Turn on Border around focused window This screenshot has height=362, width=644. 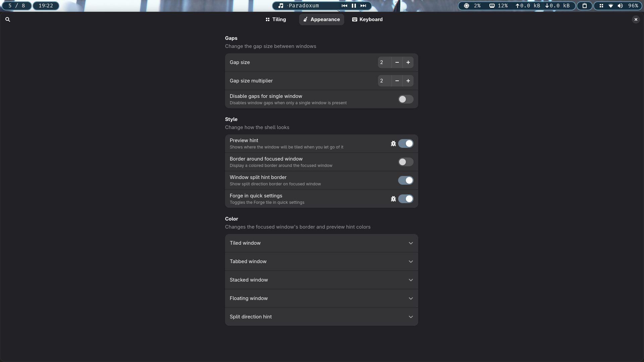coord(406,162)
